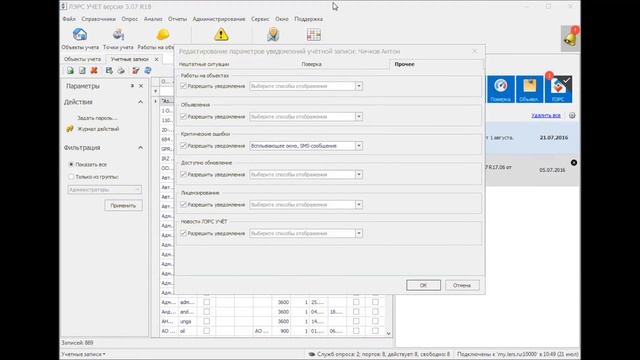640x360 pixels.
Task: Click the red X delete icon
Action: [94, 71]
